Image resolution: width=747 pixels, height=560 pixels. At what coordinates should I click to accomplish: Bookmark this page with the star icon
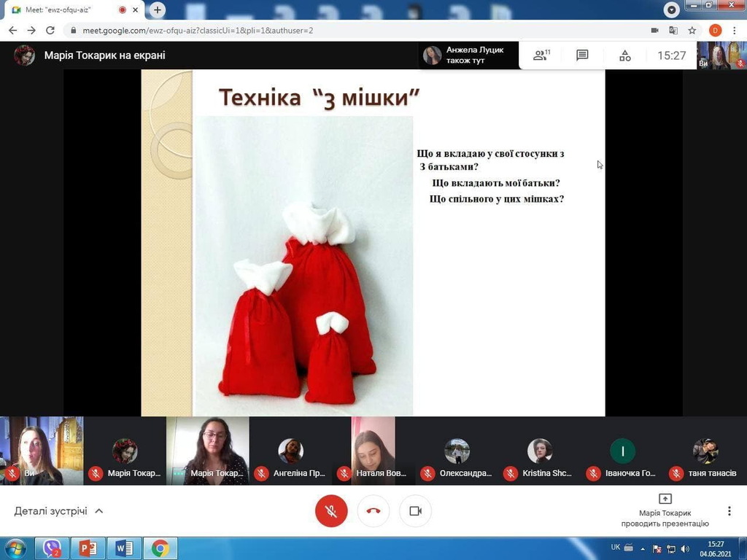click(692, 31)
